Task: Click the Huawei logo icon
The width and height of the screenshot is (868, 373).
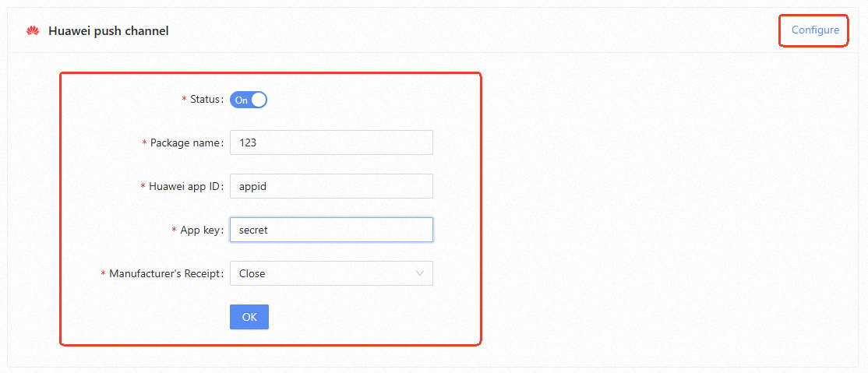Action: pyautogui.click(x=32, y=31)
